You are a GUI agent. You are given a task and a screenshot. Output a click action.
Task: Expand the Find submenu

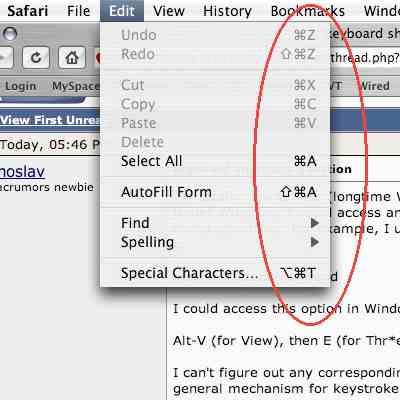pos(215,223)
